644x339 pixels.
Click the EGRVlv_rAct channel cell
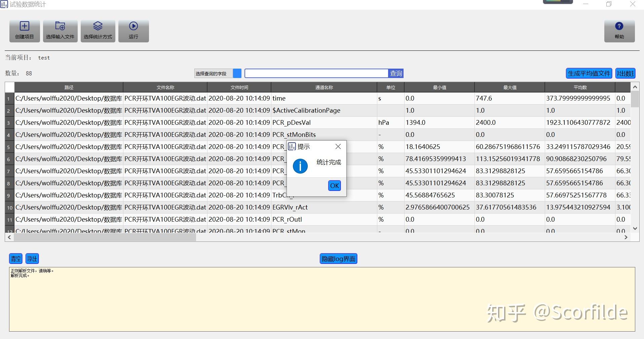click(324, 208)
